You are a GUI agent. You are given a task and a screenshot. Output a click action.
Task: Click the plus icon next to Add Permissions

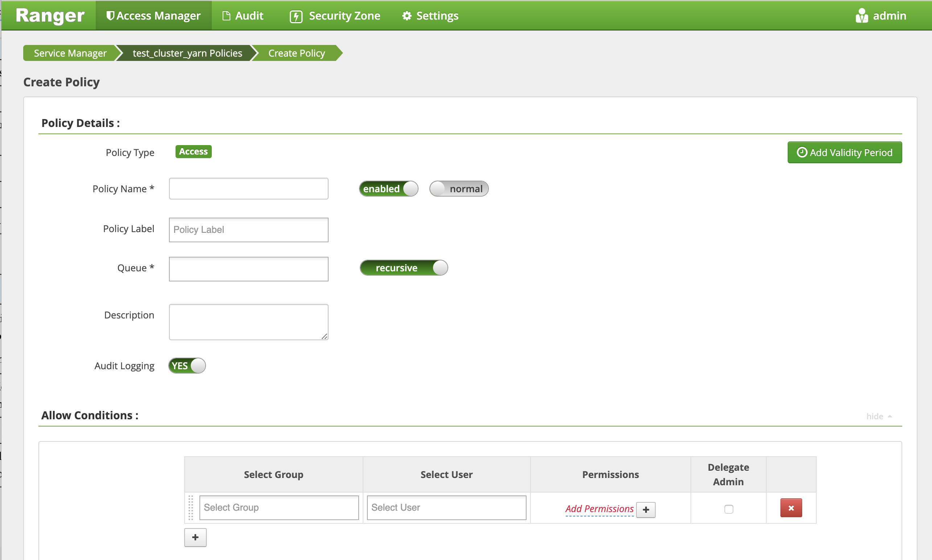coord(646,510)
